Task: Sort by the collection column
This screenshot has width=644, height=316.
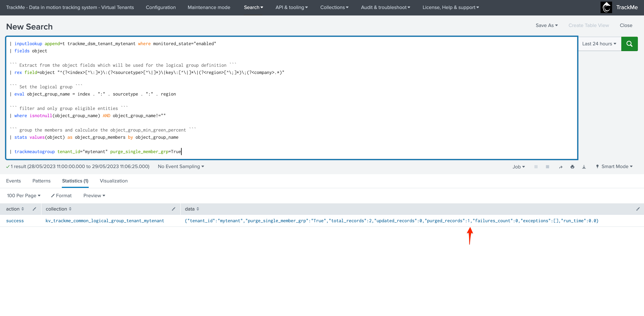Action: (x=58, y=209)
